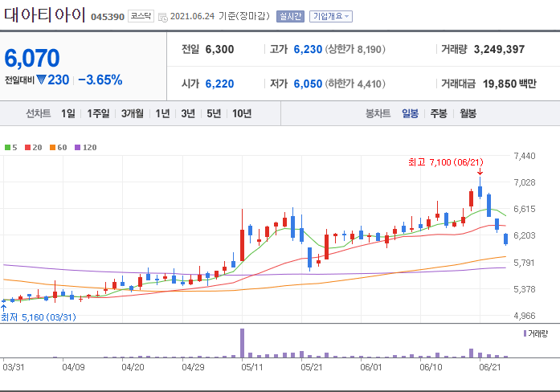The height and width of the screenshot is (392, 560).
Task: Select the 5년 line chart tab
Action: click(x=214, y=113)
